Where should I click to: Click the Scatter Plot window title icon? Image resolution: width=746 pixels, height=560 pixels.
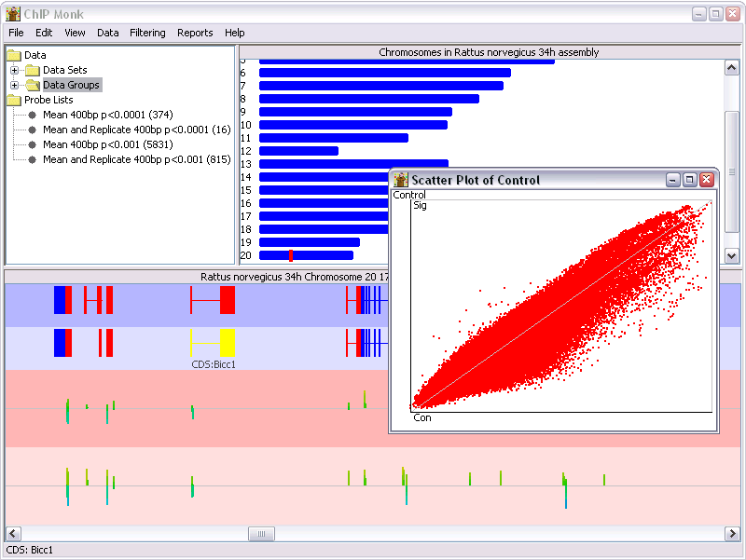pyautogui.click(x=401, y=180)
